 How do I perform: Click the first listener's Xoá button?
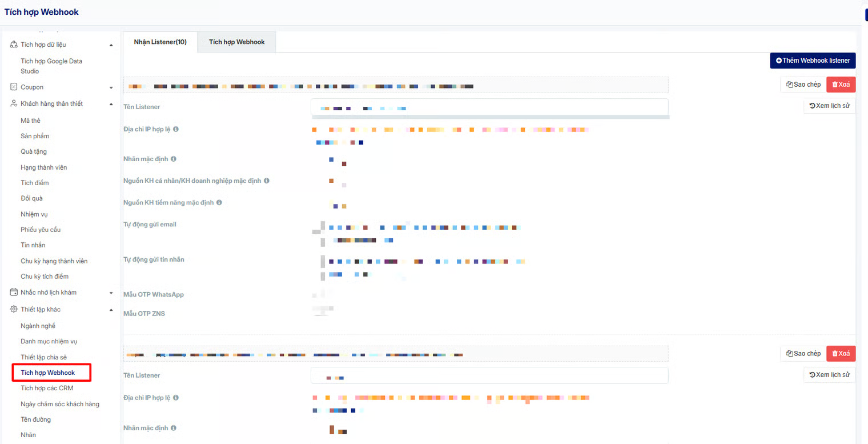(841, 85)
